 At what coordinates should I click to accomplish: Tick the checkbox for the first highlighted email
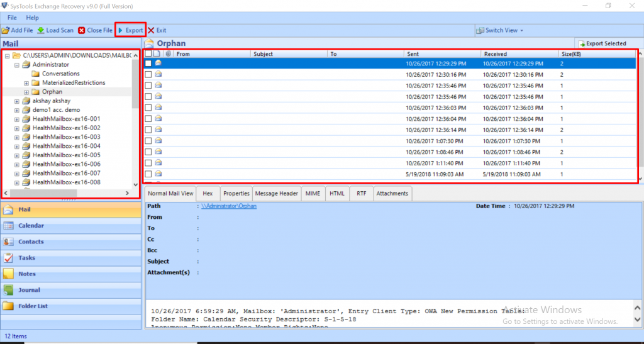[148, 64]
